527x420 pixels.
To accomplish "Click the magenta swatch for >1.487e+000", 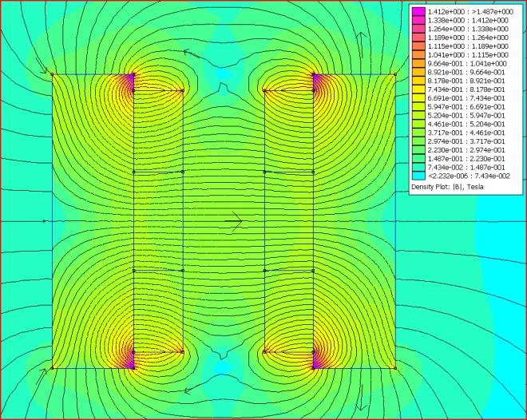I will point(418,12).
